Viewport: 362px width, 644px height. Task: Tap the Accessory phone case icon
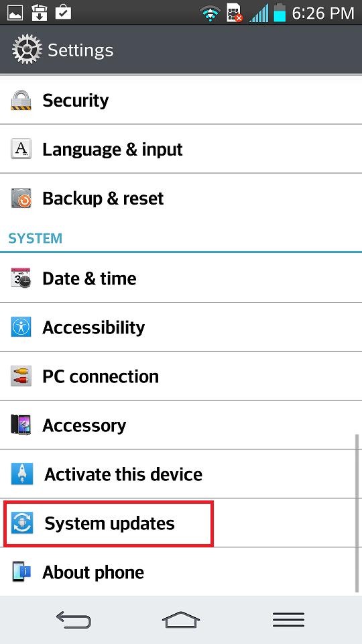[x=21, y=425]
